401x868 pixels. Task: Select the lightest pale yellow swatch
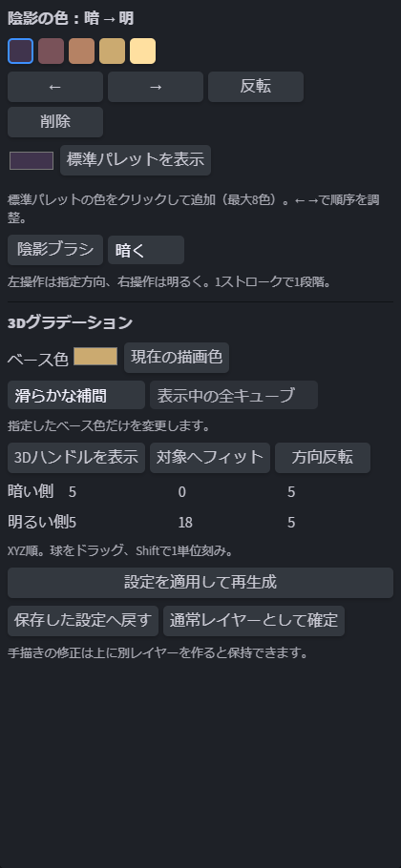[142, 51]
